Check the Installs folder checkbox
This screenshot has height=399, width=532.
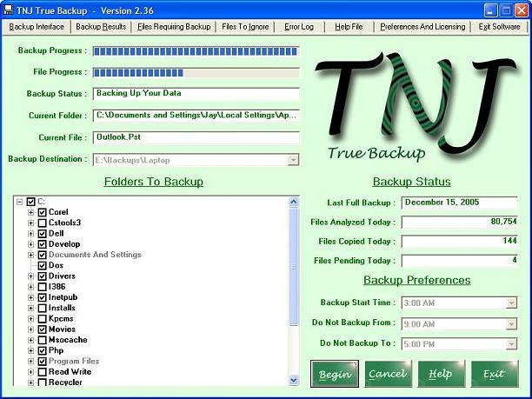pyautogui.click(x=42, y=308)
